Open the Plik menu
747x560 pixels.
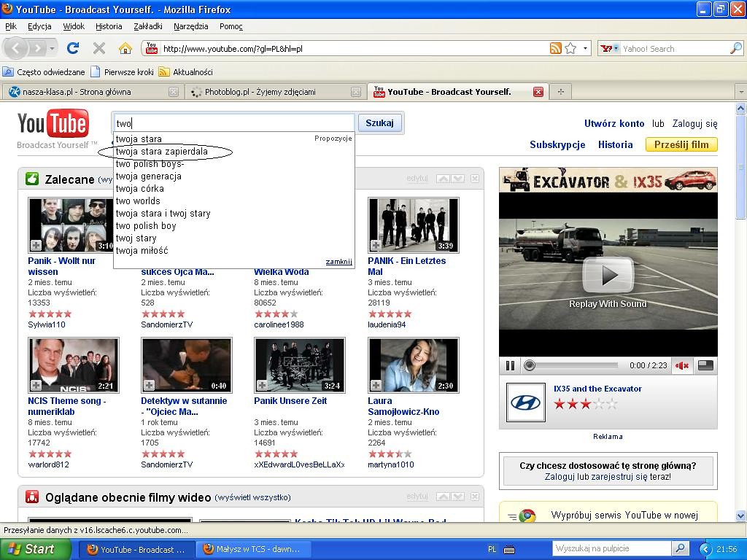[11, 26]
